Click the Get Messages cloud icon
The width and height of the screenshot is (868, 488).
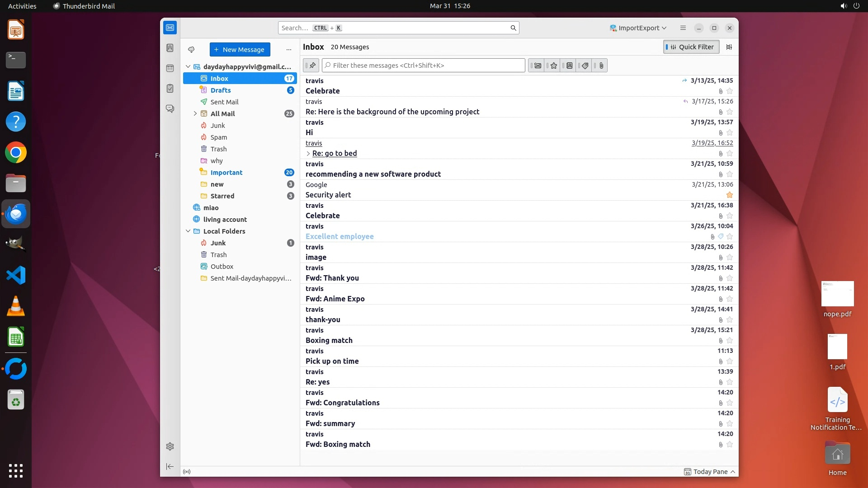pyautogui.click(x=191, y=50)
